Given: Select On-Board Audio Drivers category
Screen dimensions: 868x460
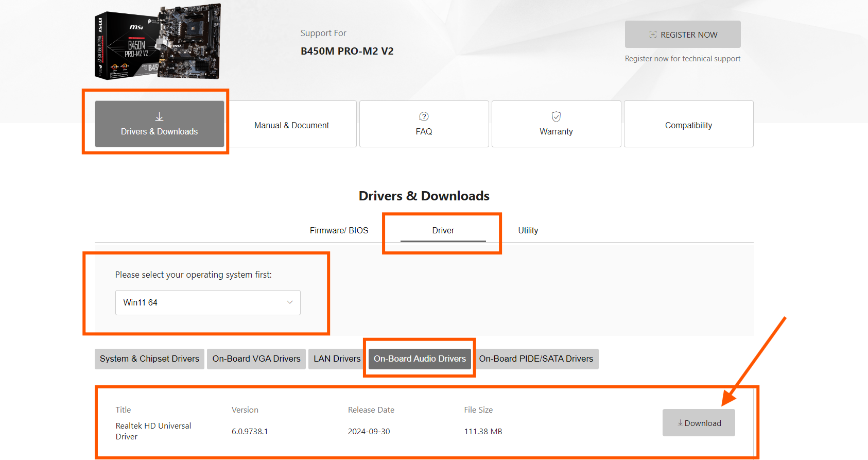Looking at the screenshot, I should [420, 359].
